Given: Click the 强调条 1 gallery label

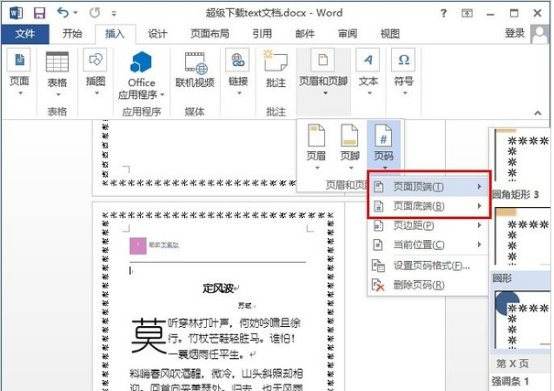Looking at the screenshot, I should click(510, 381).
